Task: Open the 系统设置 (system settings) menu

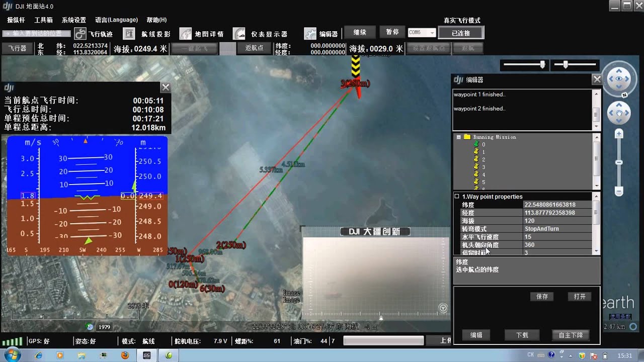Action: pyautogui.click(x=74, y=20)
